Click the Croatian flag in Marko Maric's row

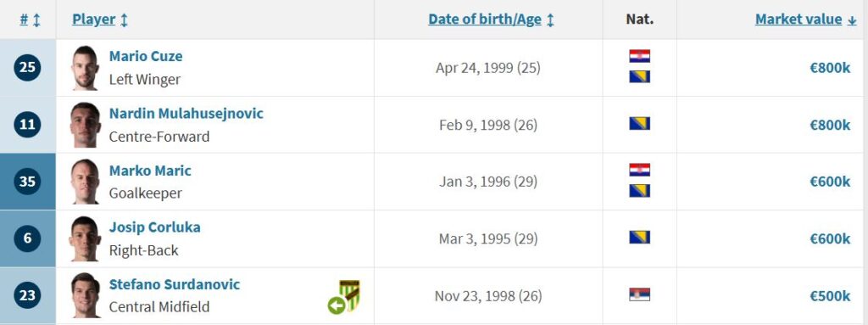[x=639, y=170]
